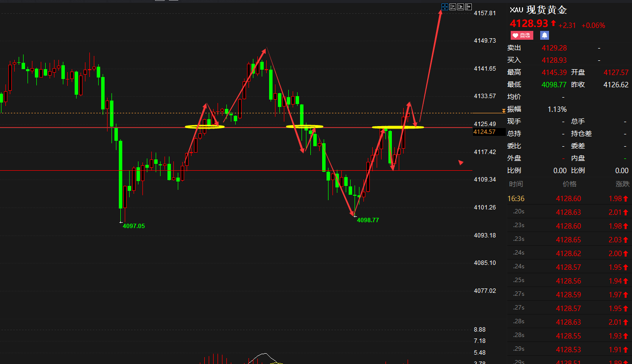Click the red heart on 自选 button

point(515,35)
